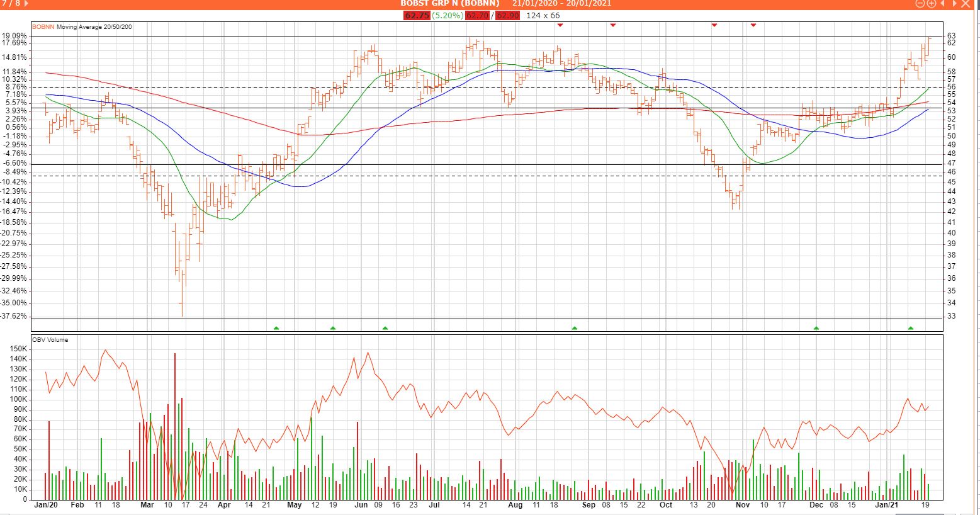Click the BOBST GRP N (BOBNN) title

[x=449, y=4]
